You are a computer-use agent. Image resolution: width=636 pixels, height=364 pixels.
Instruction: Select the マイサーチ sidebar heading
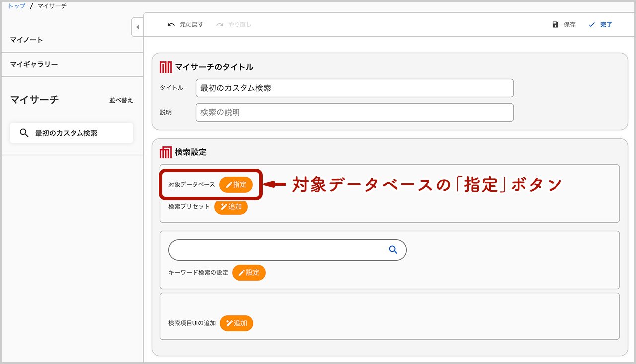coord(35,100)
